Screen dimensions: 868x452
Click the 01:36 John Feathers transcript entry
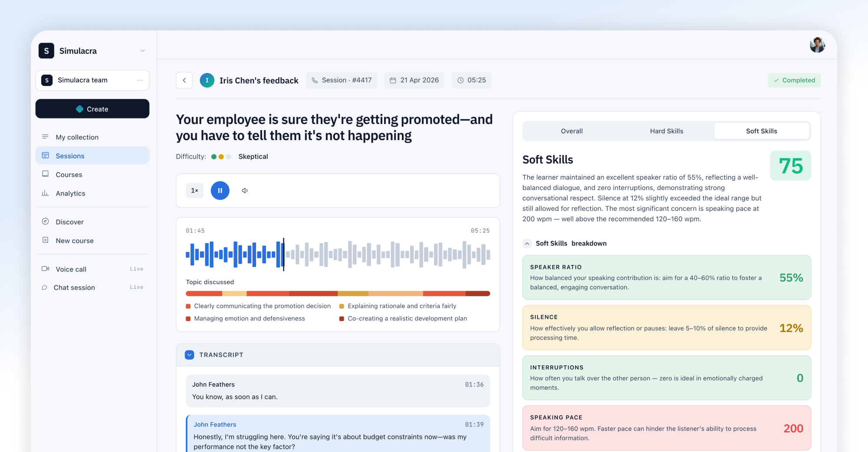338,391
